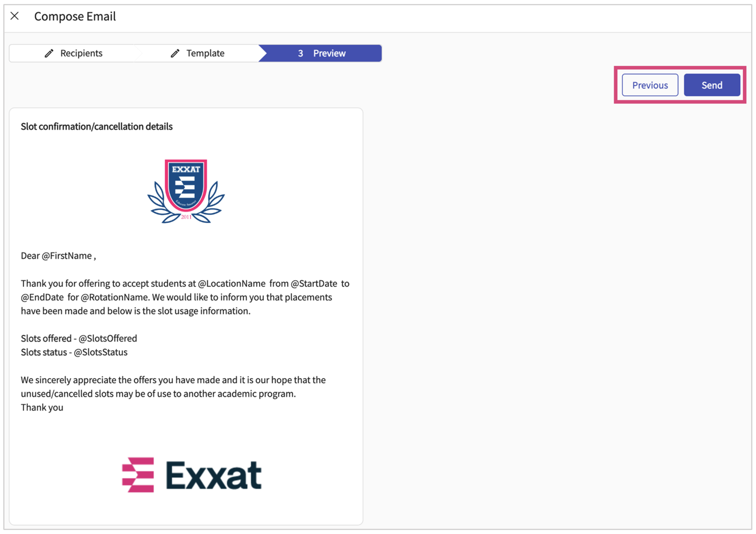The height and width of the screenshot is (534, 756).
Task: Click the Dear @FirstName greeting line
Action: click(58, 256)
